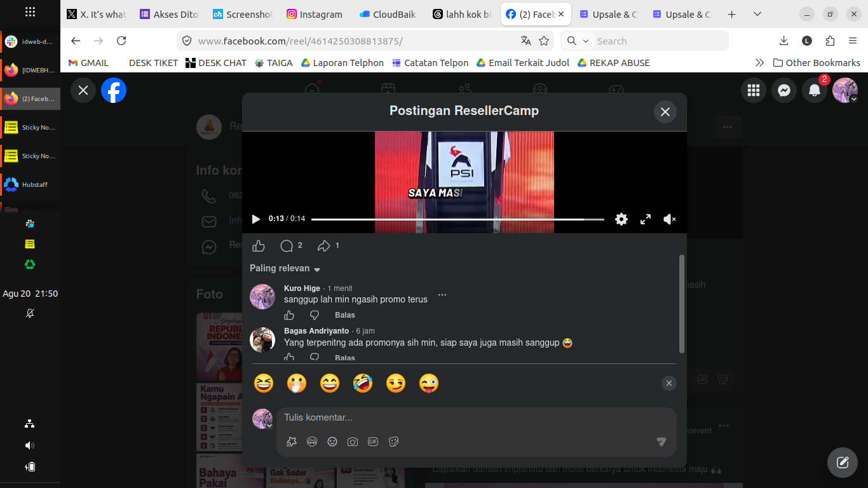Open the Slack idweb workspace in the dock
The height and width of the screenshot is (488, 868).
coord(31,42)
